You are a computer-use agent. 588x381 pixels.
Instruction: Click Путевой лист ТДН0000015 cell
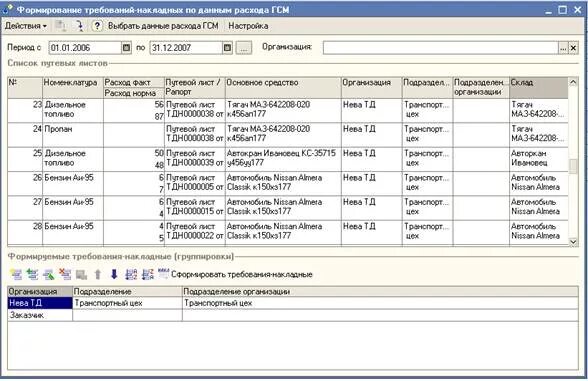195,207
